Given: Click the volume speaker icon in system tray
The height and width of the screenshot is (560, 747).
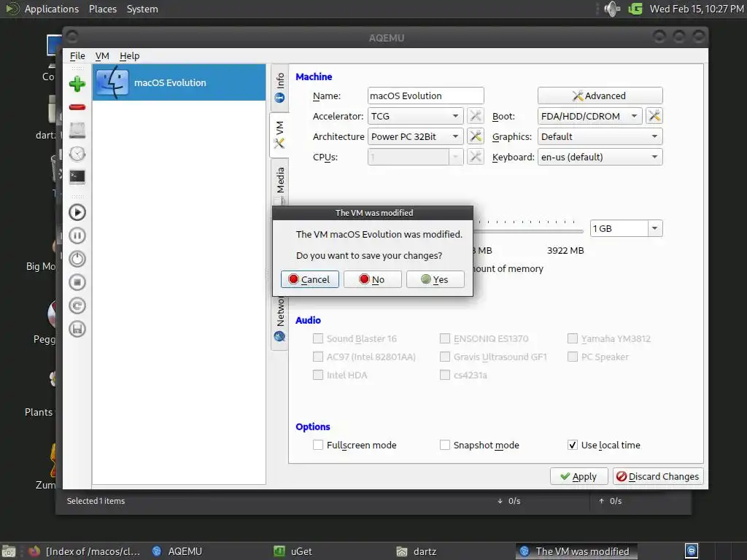Looking at the screenshot, I should click(612, 9).
